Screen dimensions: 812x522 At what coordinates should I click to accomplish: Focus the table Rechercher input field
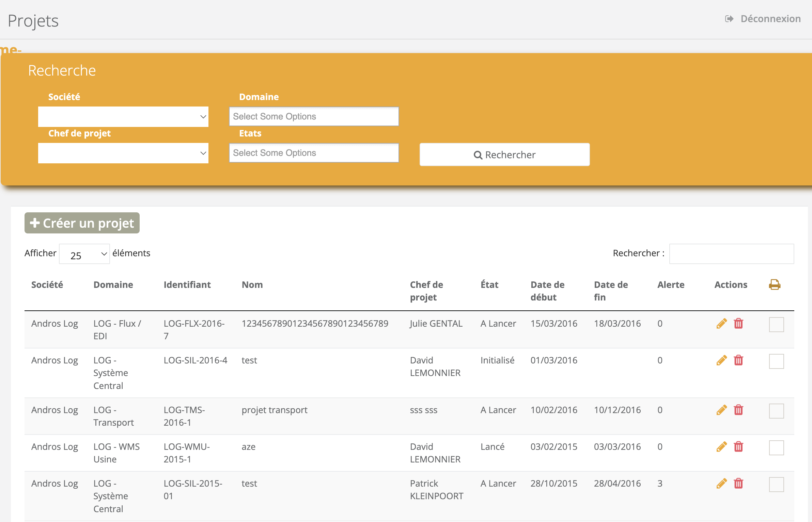732,254
